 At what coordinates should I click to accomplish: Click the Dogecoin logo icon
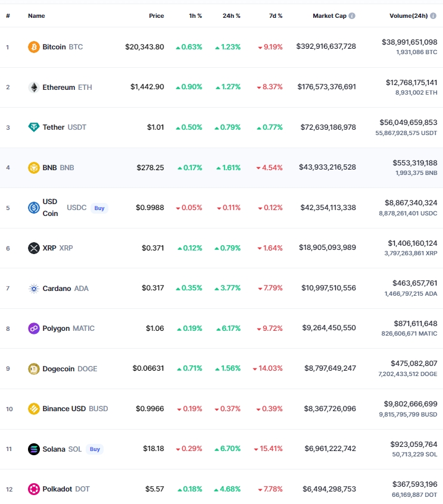tap(34, 369)
